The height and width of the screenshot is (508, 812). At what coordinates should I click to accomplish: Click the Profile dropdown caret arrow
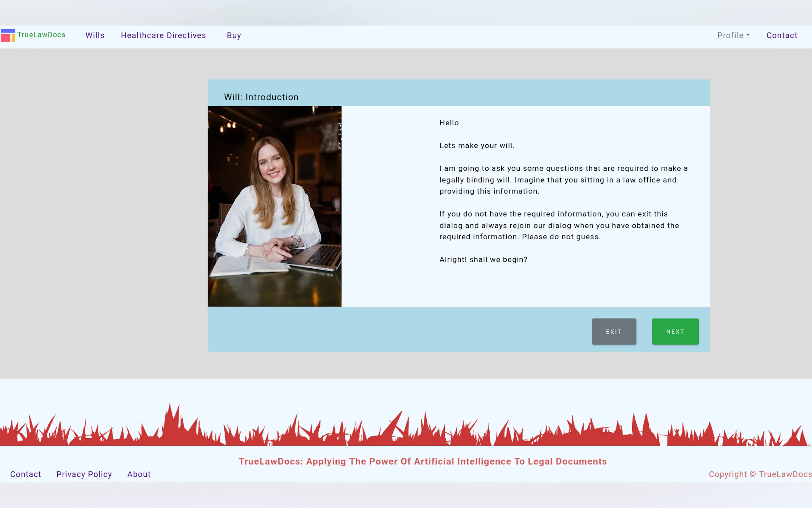pos(748,35)
